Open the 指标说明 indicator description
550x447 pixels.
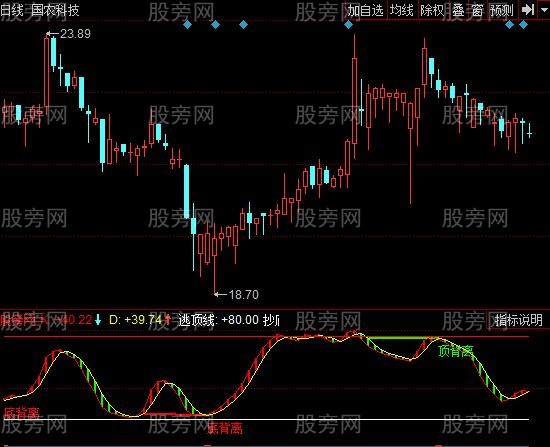518,320
